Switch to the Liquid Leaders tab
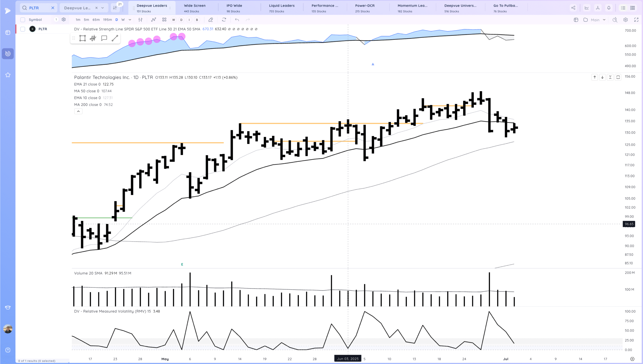This screenshot has height=364, width=643. 282,8
